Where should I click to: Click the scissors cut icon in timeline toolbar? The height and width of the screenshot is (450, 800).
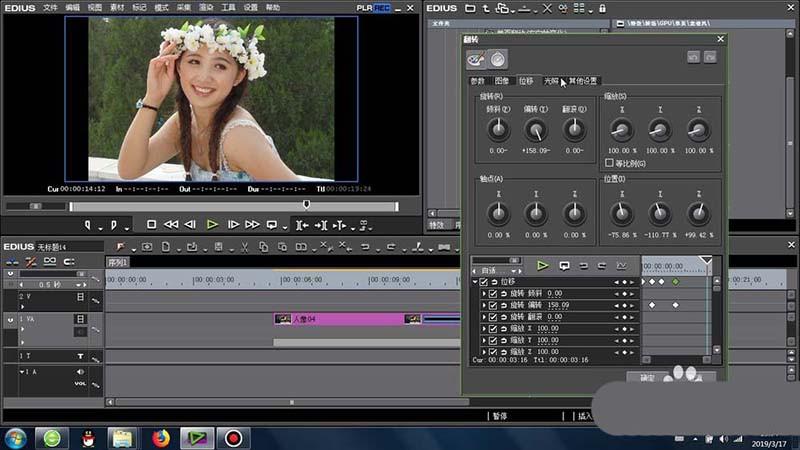tap(244, 247)
